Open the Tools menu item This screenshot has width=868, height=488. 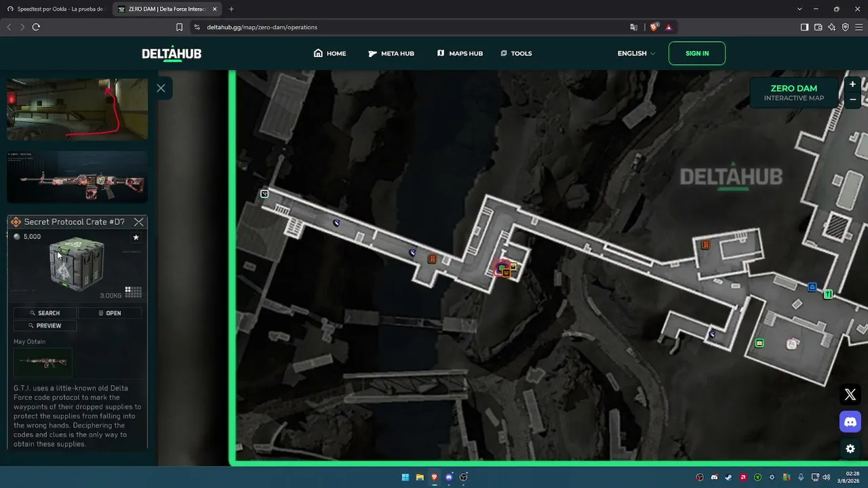coord(516,54)
